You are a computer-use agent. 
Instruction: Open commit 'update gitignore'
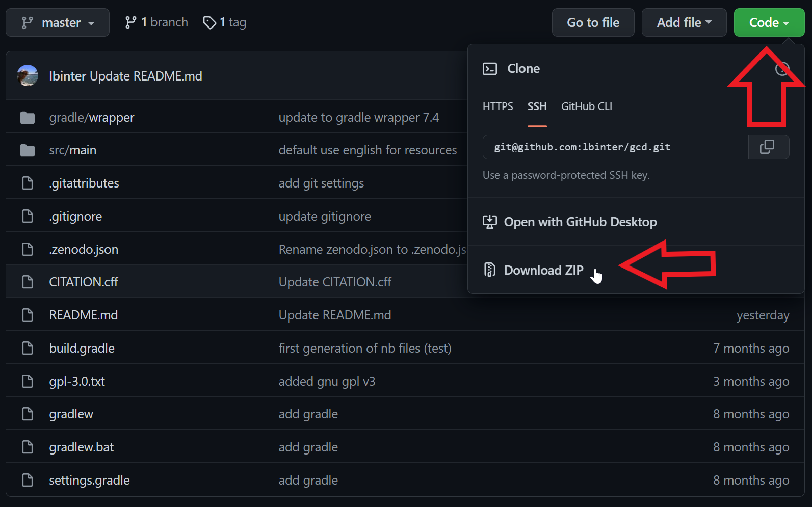click(x=325, y=216)
